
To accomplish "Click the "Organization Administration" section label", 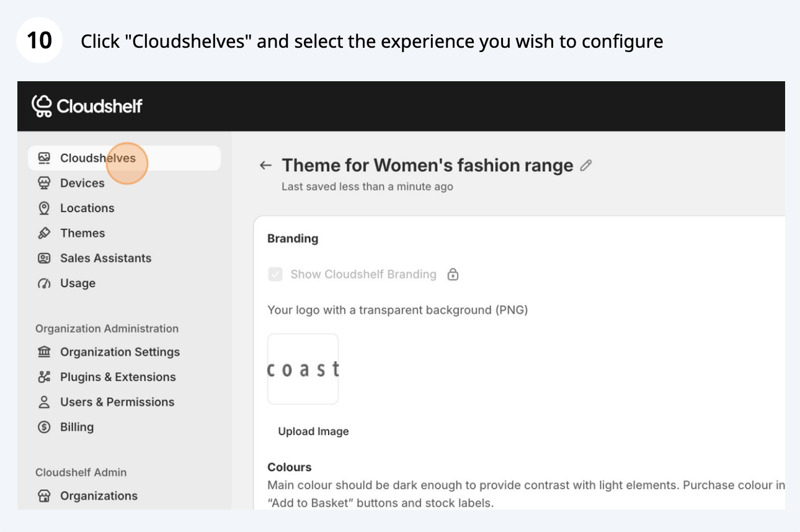I will 107,329.
